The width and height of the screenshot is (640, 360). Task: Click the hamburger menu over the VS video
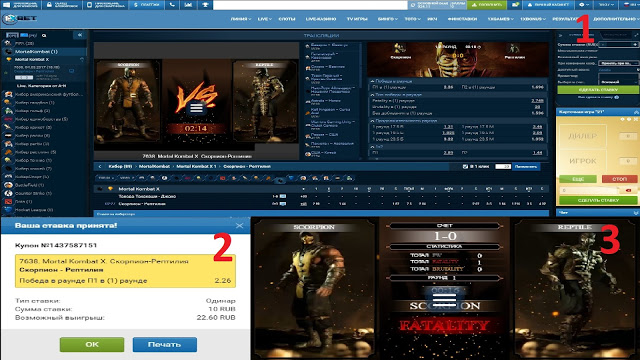point(196,108)
